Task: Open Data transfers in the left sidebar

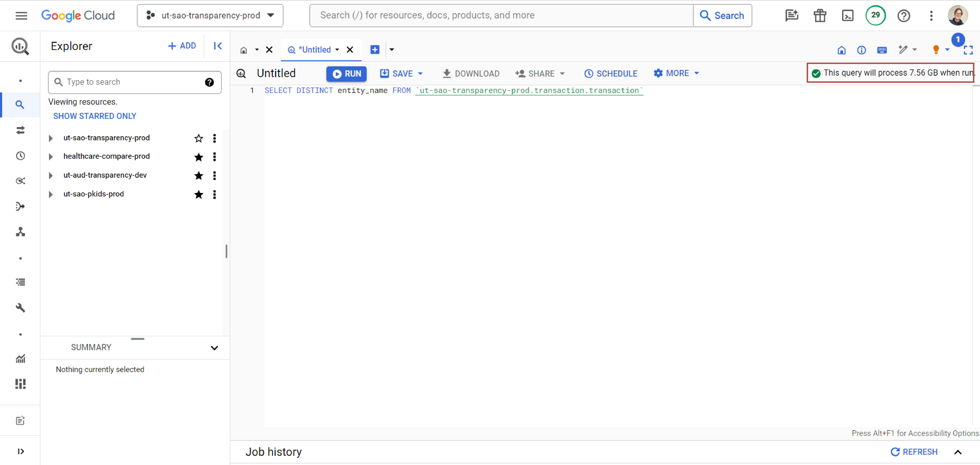Action: pos(20,130)
